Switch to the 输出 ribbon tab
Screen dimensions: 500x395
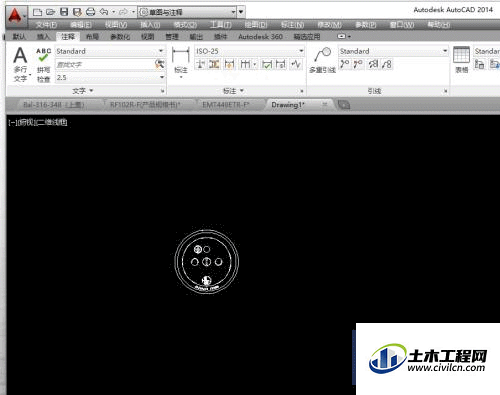pos(196,37)
